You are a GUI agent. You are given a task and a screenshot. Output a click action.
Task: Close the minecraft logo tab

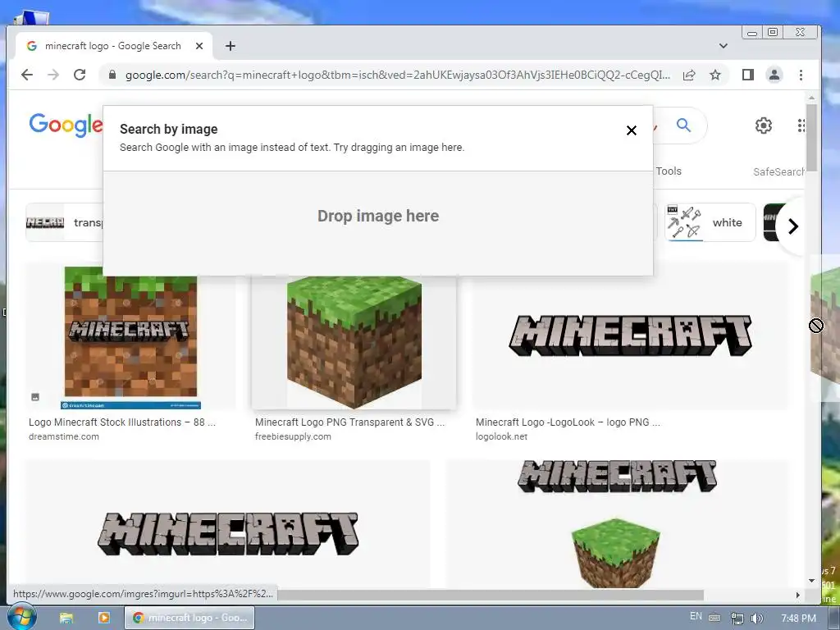tap(199, 46)
